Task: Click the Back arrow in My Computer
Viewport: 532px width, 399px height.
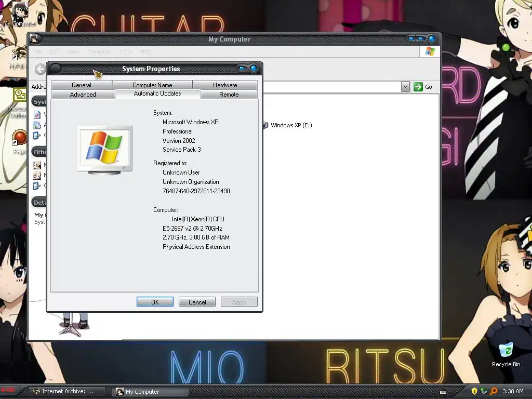Action: tap(40, 69)
